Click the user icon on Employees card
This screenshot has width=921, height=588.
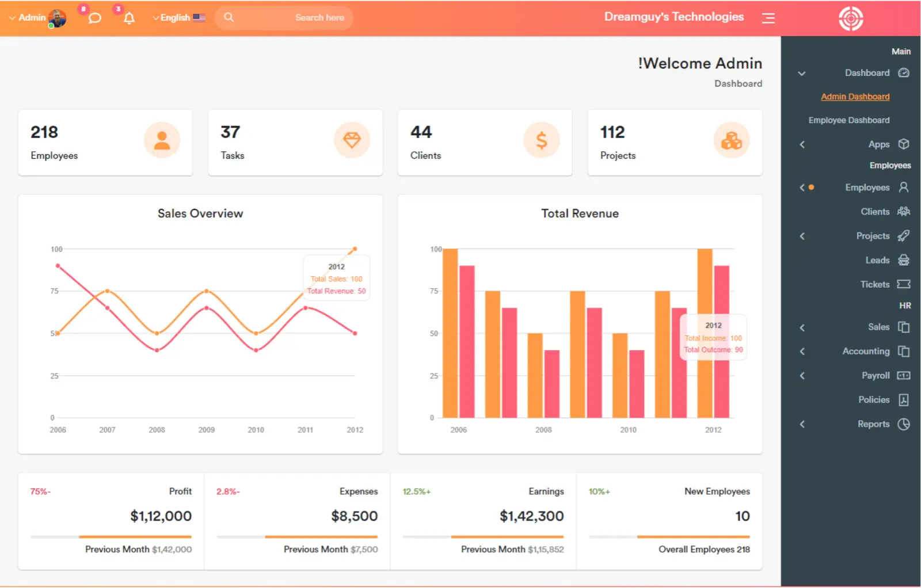[162, 140]
